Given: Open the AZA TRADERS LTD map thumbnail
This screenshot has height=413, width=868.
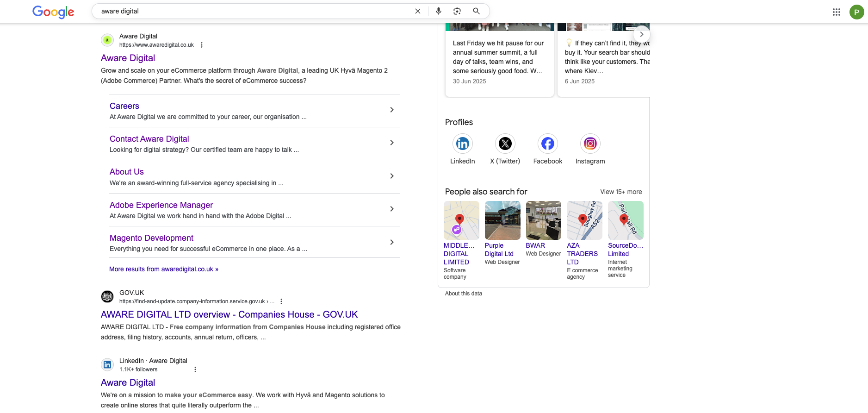Looking at the screenshot, I should [x=585, y=220].
